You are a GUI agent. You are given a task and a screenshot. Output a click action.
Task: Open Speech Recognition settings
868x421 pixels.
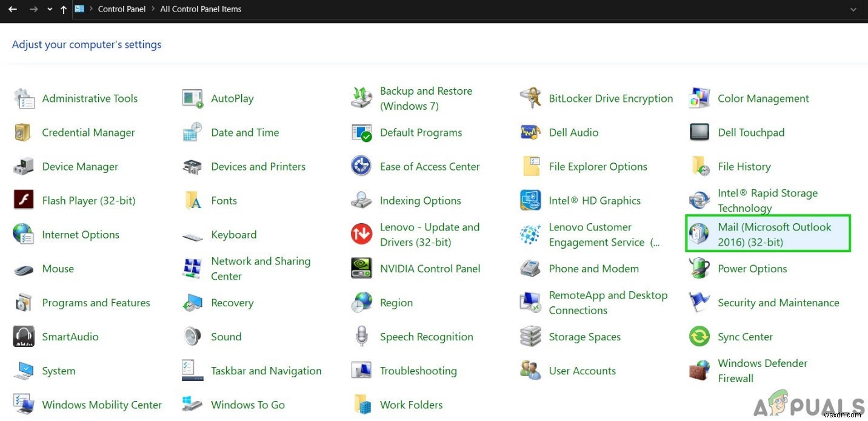click(x=426, y=337)
